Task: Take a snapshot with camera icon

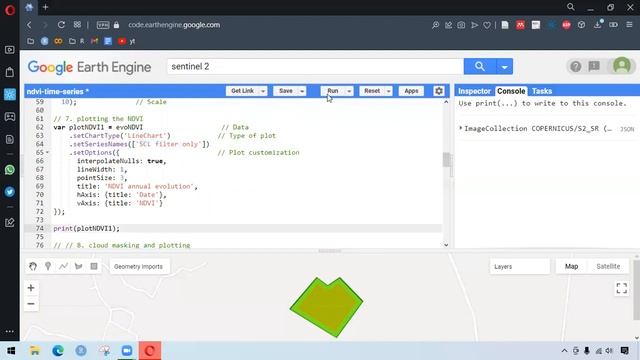Action: click(461, 25)
